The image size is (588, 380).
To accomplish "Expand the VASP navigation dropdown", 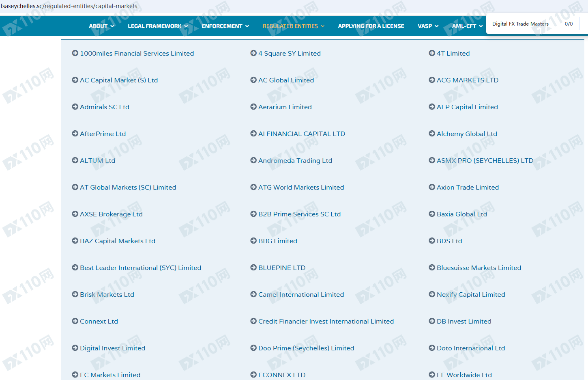I will click(428, 26).
